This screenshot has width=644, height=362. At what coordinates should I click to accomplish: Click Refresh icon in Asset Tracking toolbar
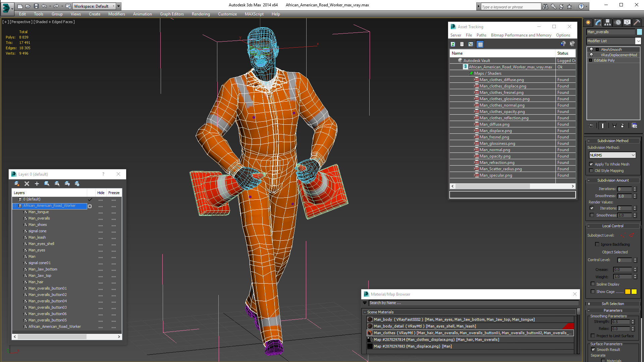pos(453,44)
